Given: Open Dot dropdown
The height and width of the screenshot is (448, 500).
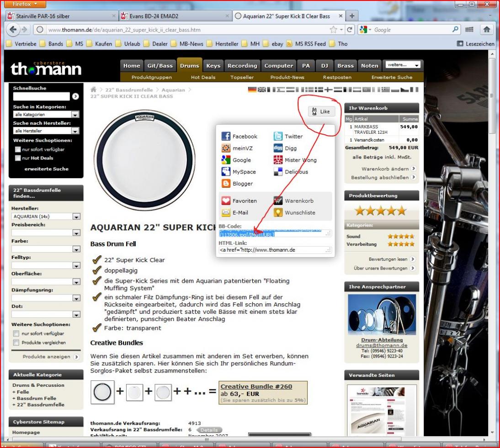Looking at the screenshot, I should 46,314.
